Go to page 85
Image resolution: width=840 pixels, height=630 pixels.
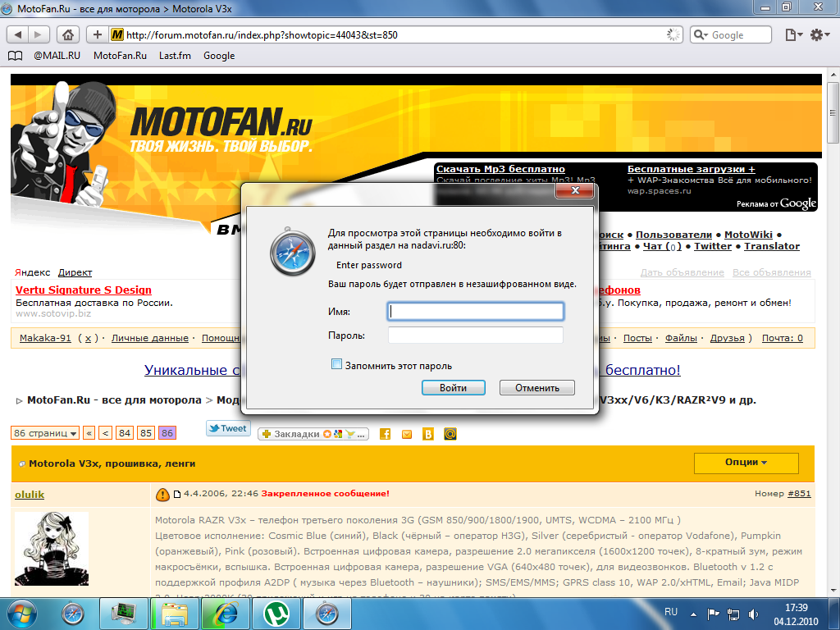click(146, 433)
